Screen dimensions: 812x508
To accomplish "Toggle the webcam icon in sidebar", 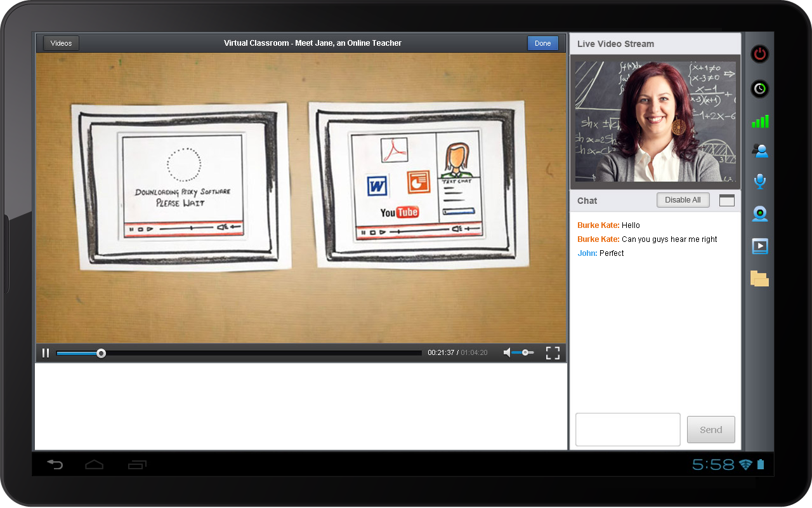I will (x=759, y=214).
